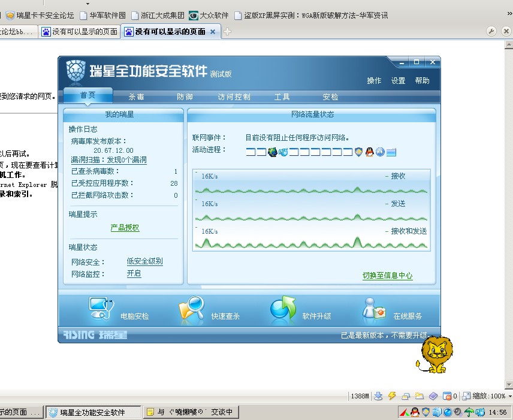
Task: Expand the bookmarks bar overflow chevron
Action: point(509,14)
